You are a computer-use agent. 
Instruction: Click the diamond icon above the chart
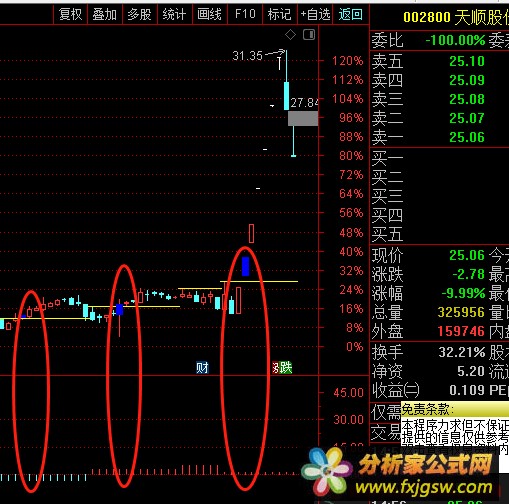[x=290, y=34]
